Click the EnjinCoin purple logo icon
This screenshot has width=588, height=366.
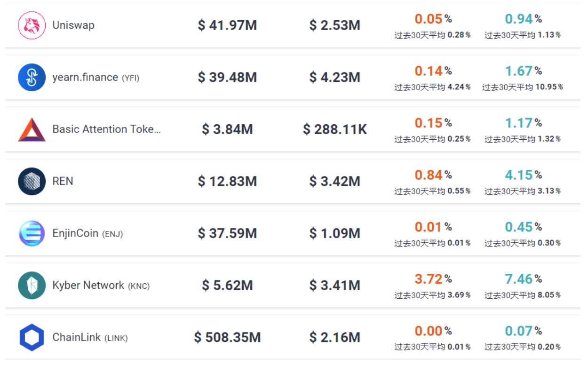click(32, 233)
